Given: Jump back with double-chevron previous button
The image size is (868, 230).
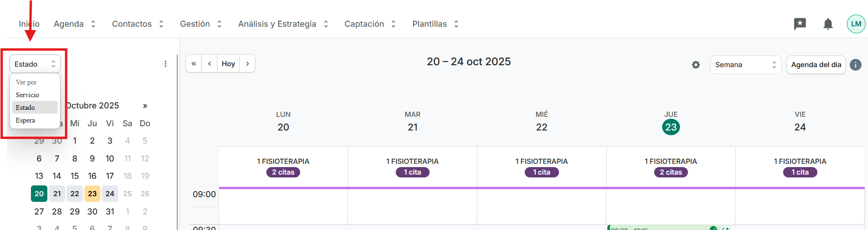Looking at the screenshot, I should 194,63.
